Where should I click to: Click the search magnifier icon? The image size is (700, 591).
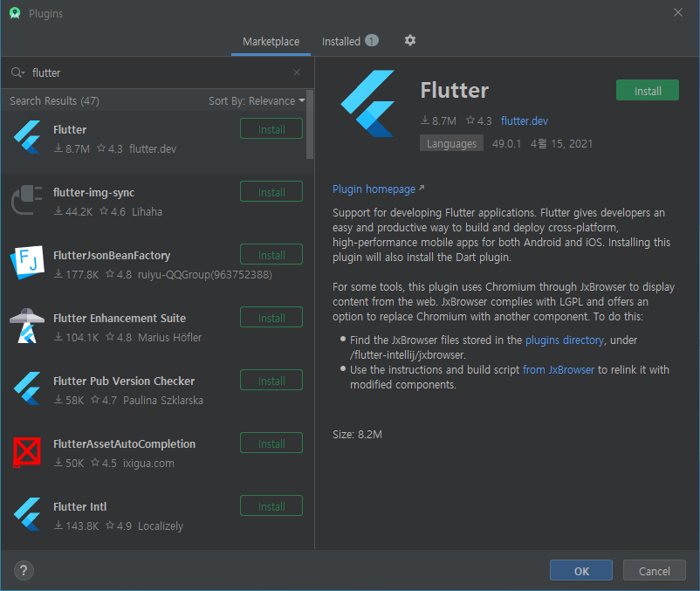(x=17, y=72)
